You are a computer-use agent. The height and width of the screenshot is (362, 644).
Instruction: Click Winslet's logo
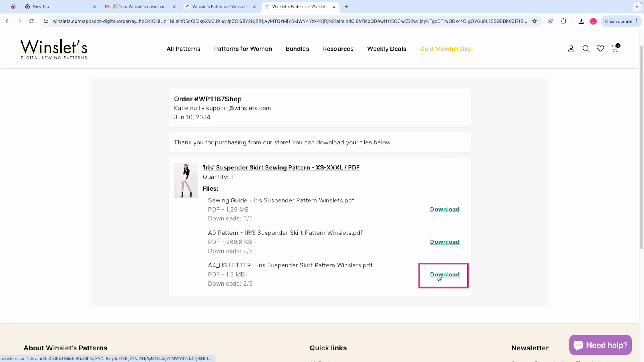click(54, 49)
